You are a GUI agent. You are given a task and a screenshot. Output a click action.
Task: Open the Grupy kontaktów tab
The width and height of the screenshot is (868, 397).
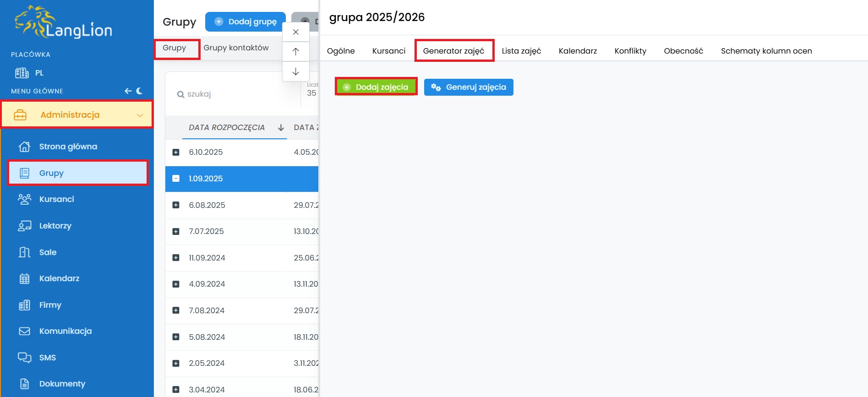tap(236, 48)
